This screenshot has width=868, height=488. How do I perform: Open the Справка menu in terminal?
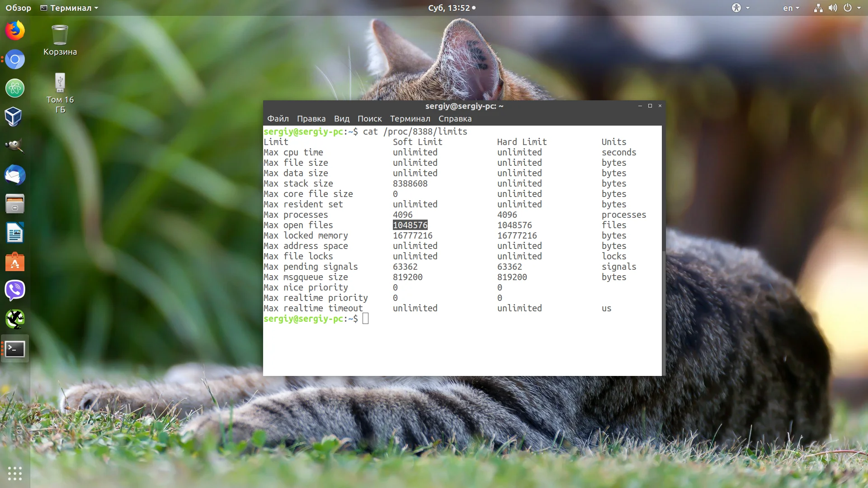coord(455,118)
